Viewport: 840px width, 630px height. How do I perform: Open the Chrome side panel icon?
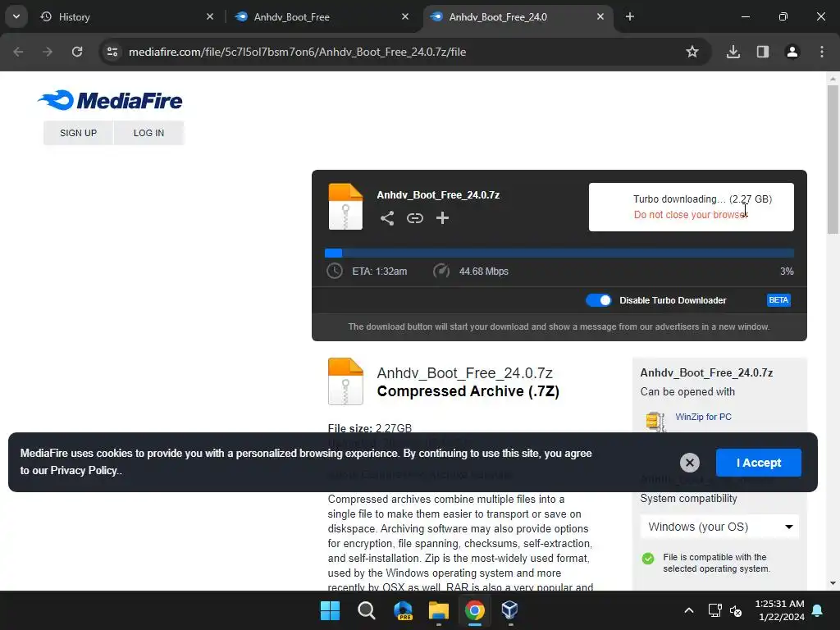[763, 52]
